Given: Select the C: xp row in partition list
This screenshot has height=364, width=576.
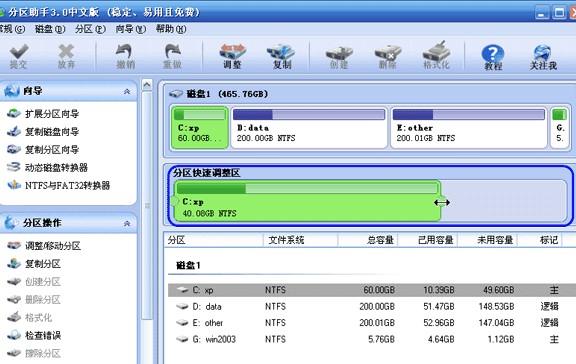Looking at the screenshot, I should coord(372,290).
